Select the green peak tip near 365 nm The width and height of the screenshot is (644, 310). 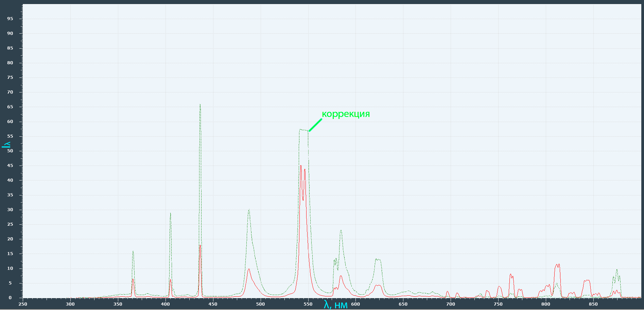133,252
